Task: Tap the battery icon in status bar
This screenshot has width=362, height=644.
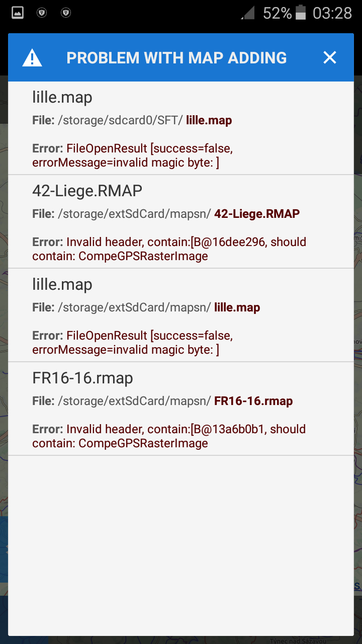Action: (301, 13)
